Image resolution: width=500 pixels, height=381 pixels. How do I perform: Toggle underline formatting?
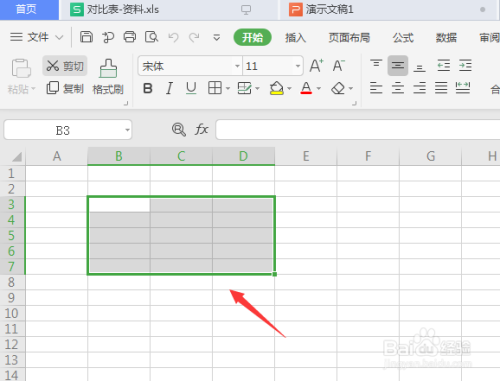click(x=191, y=88)
